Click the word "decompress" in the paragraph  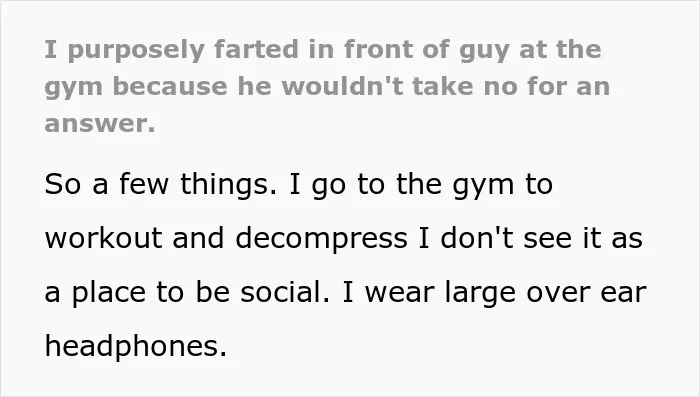click(x=321, y=238)
